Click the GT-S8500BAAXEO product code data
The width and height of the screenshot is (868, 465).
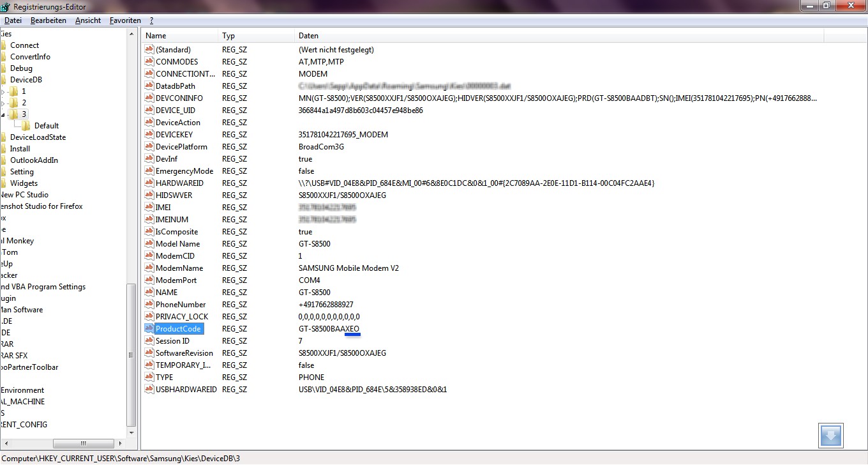(329, 329)
